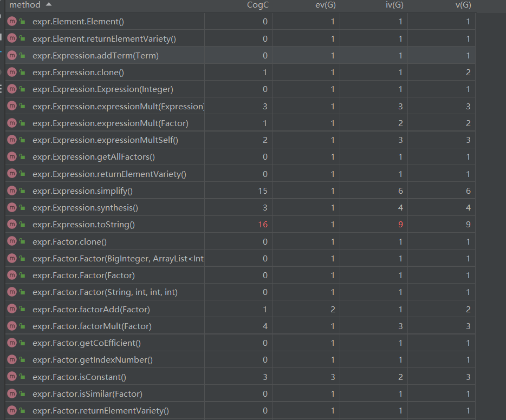
Task: Select row expr.Expression.simplify()
Action: (x=240, y=191)
